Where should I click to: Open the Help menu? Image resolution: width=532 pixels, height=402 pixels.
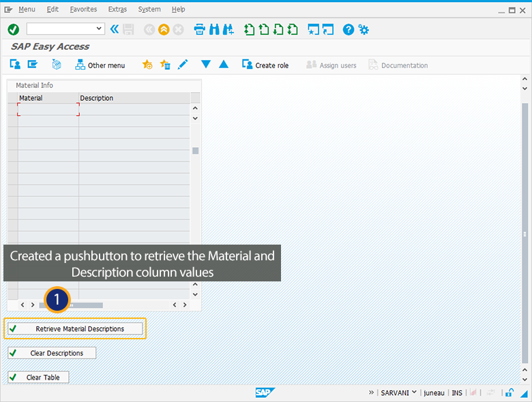[x=178, y=10]
